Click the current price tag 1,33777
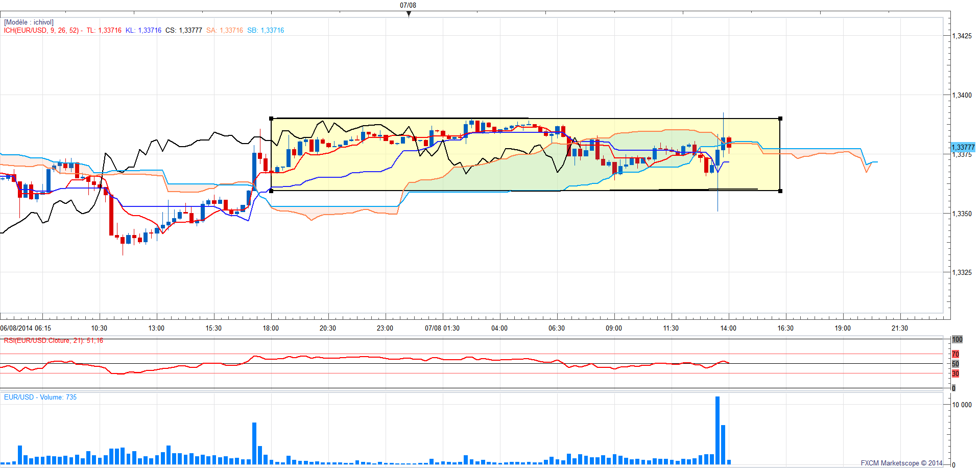 (963, 147)
